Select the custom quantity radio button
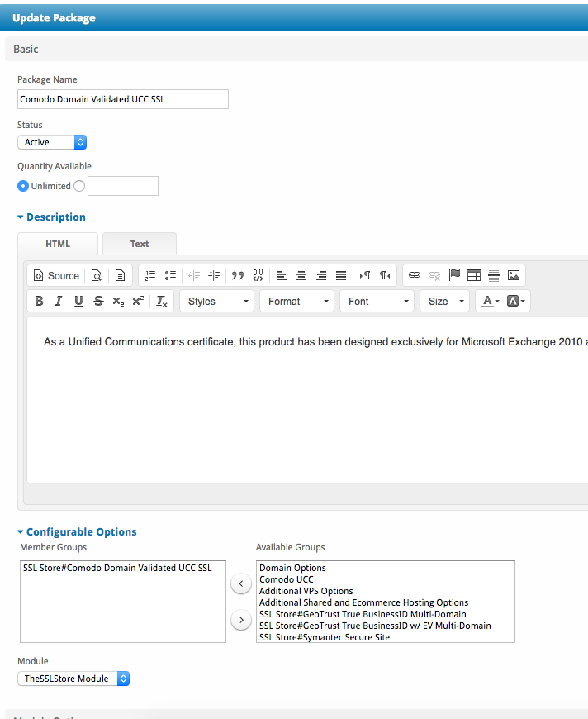This screenshot has height=719, width=588. (x=79, y=186)
